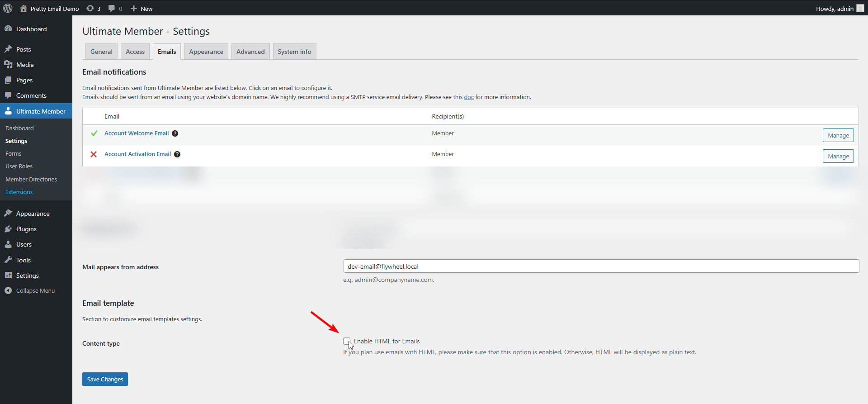This screenshot has width=868, height=404.
Task: Click green checkmark for Account Welcome Email
Action: (94, 133)
